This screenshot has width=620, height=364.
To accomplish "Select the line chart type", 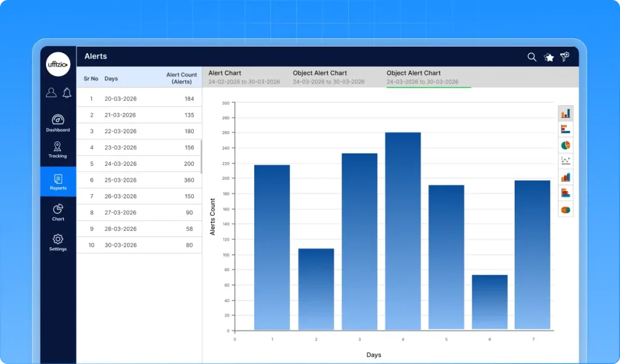I will [566, 161].
